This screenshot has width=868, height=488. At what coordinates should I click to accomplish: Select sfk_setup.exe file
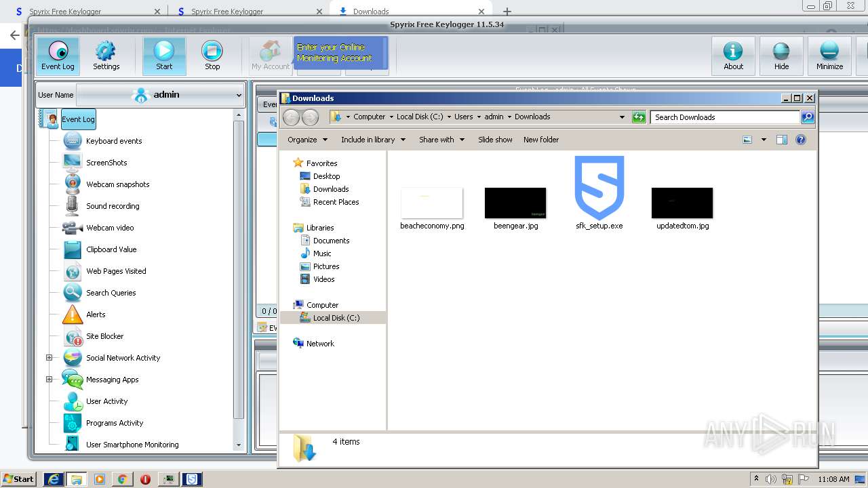pos(599,193)
